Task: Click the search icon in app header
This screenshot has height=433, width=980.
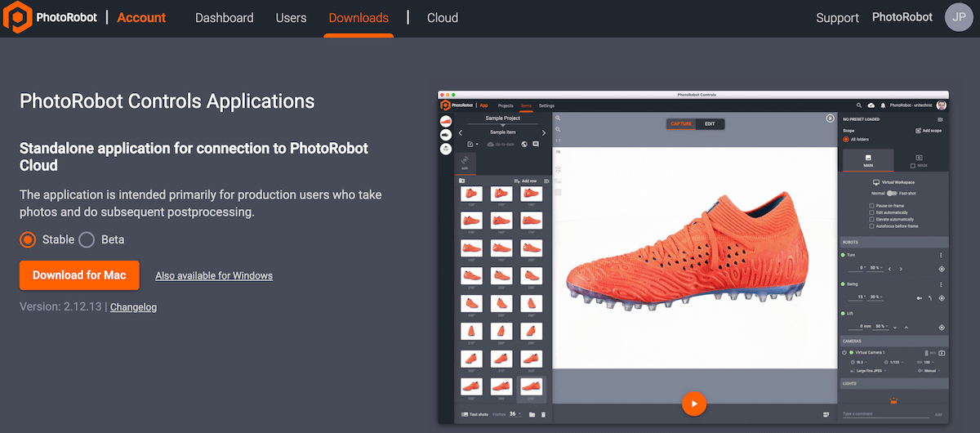Action: click(x=859, y=105)
